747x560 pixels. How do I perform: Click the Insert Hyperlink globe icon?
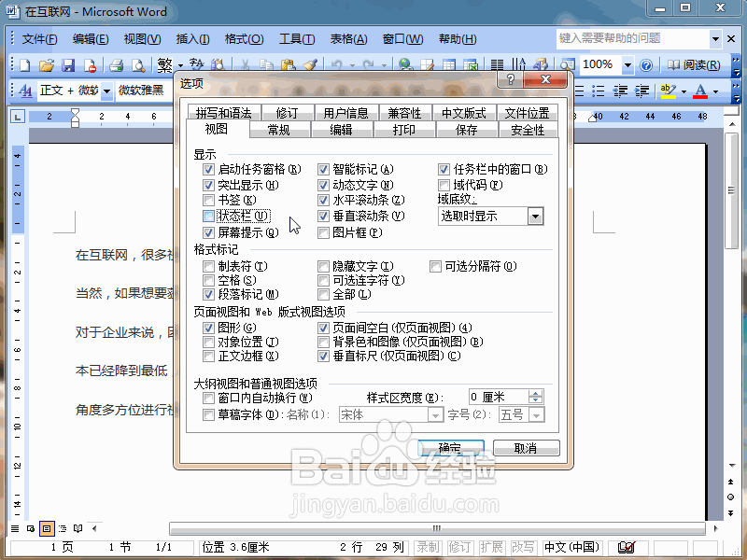[405, 65]
